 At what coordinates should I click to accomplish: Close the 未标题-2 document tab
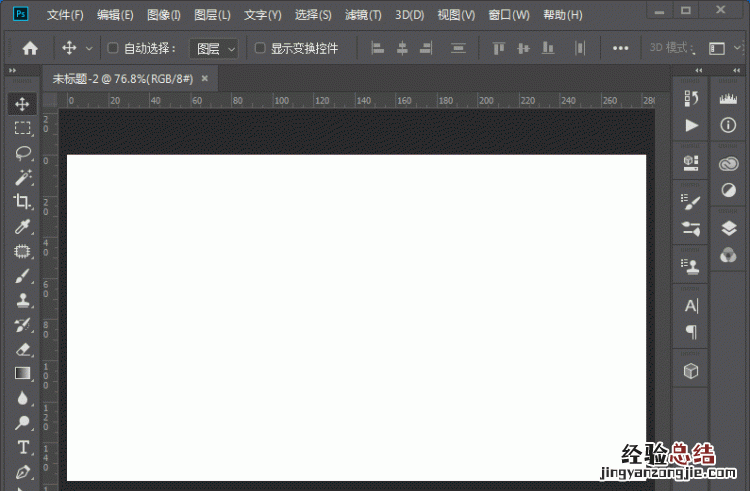coord(205,78)
